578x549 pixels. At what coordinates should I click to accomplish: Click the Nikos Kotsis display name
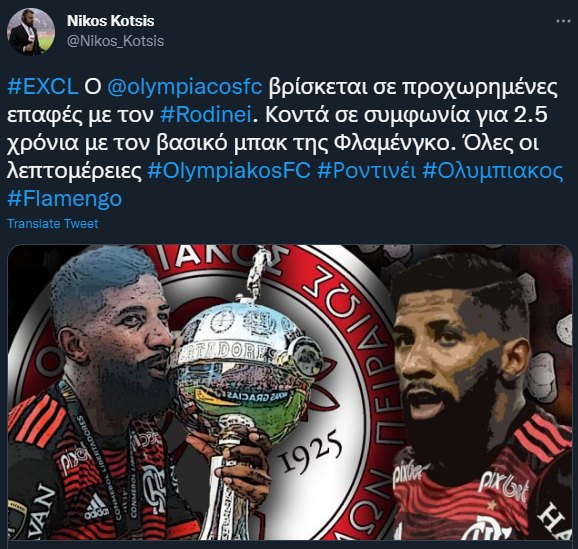[111, 21]
